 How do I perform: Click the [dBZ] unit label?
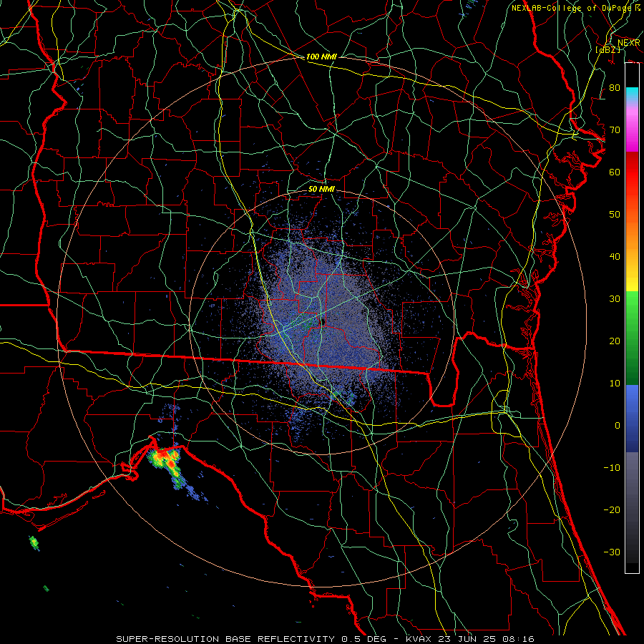pos(608,50)
